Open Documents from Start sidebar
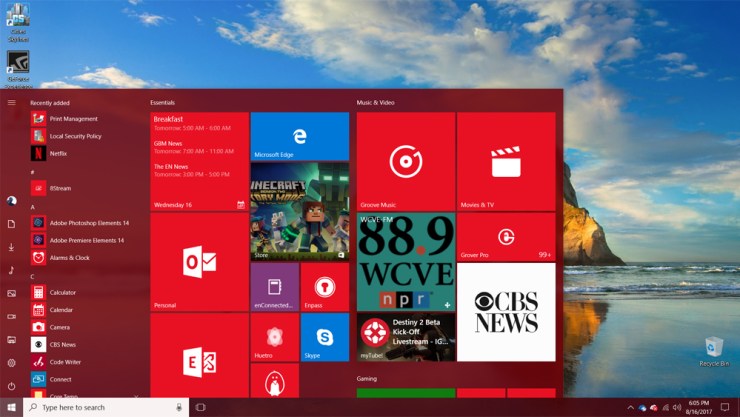Viewport: 740px width, 417px height. (11, 224)
